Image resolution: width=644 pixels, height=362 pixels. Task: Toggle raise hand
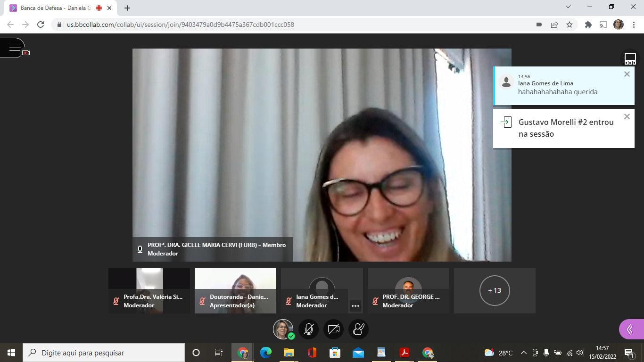click(x=358, y=329)
